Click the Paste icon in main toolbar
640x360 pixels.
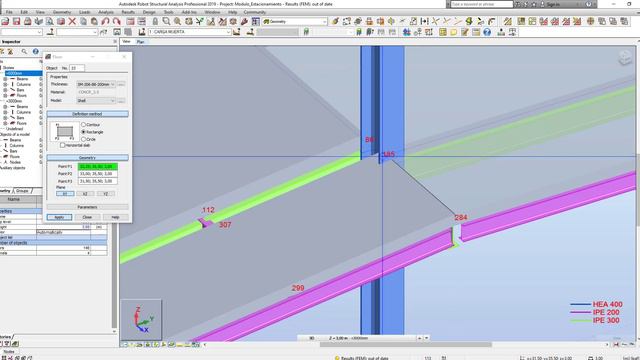pos(94,21)
